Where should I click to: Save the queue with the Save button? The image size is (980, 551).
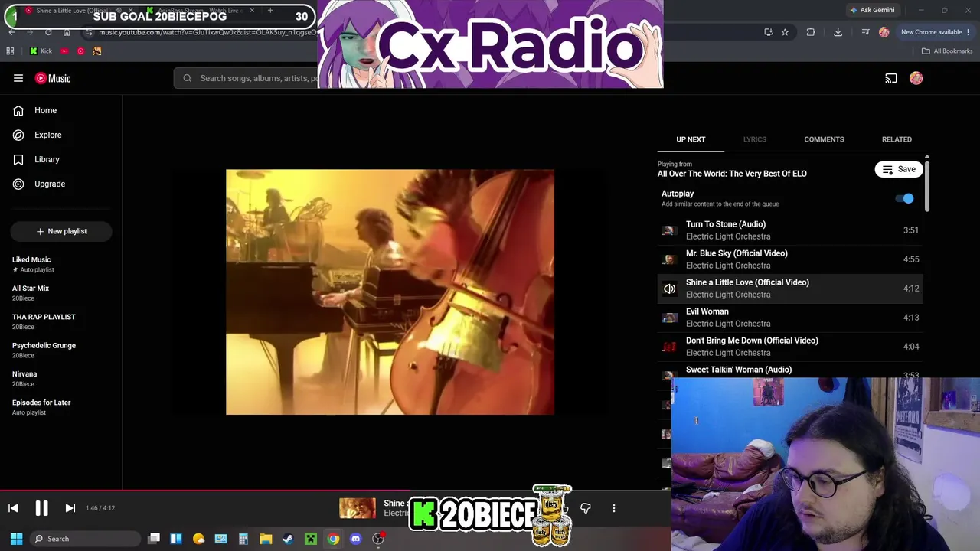pyautogui.click(x=899, y=169)
